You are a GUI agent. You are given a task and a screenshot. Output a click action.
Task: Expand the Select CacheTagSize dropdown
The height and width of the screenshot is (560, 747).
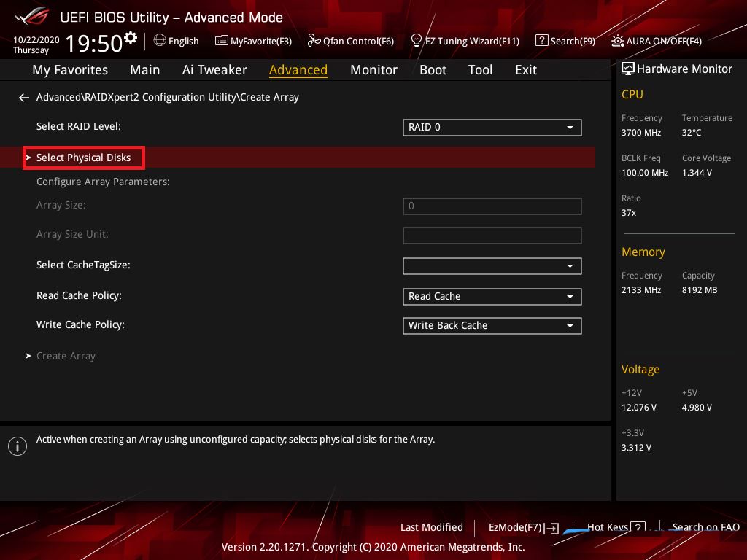[x=492, y=266]
